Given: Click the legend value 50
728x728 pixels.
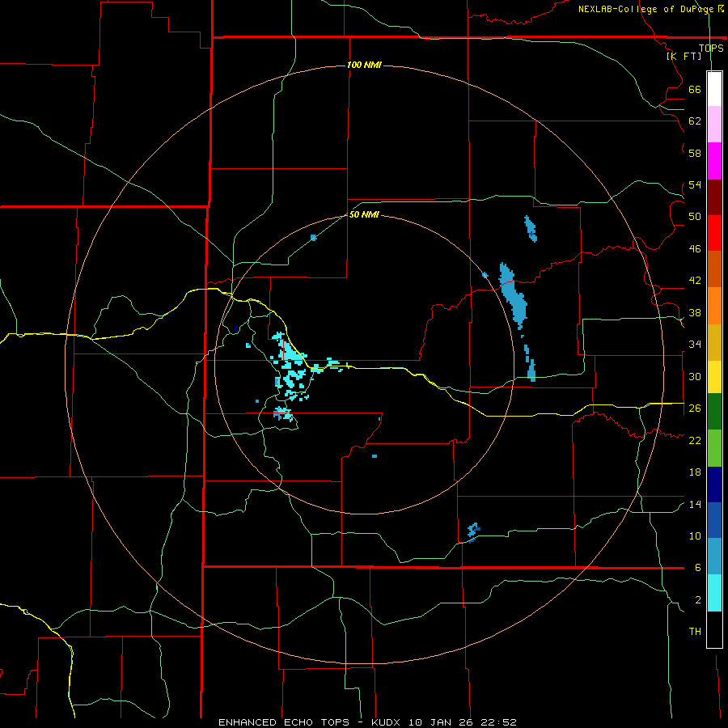Looking at the screenshot, I should pos(695,217).
